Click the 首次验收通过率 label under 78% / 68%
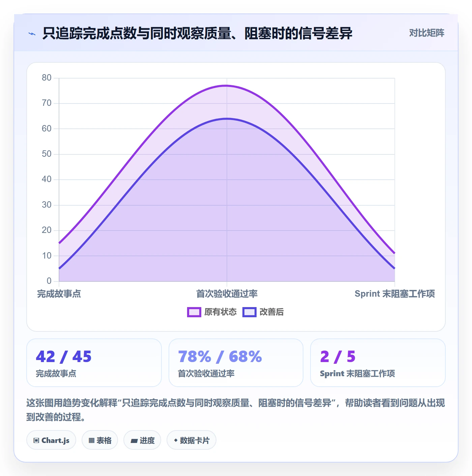The height and width of the screenshot is (476, 472). tap(206, 374)
